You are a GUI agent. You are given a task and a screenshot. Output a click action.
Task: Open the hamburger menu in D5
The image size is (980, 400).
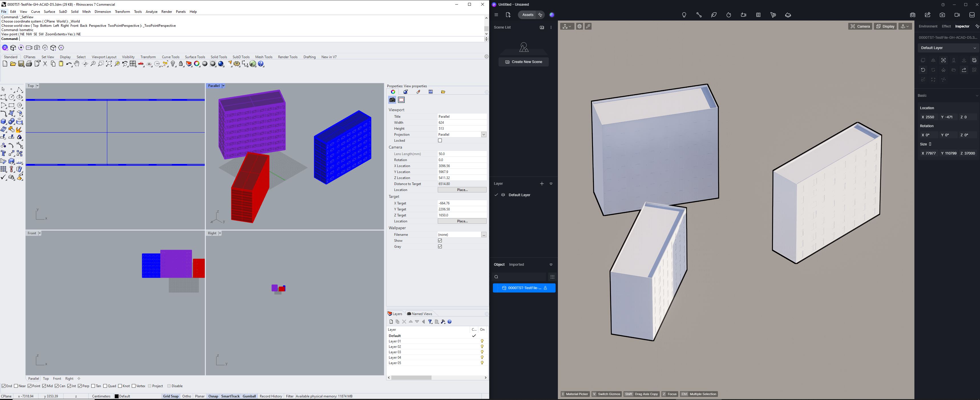[496, 15]
